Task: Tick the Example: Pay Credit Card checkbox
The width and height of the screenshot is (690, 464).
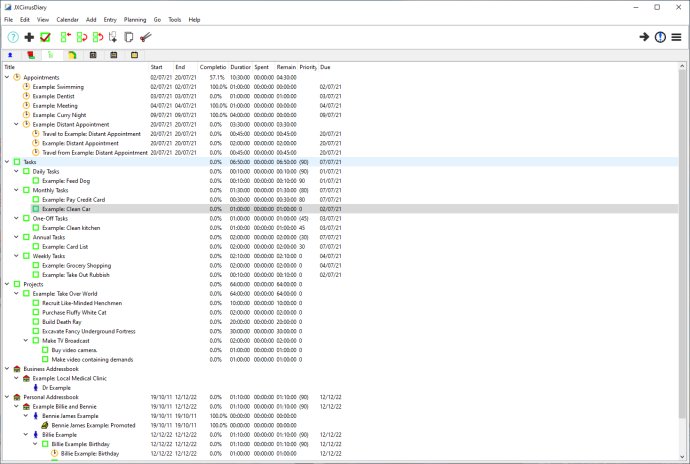Action: [36, 199]
